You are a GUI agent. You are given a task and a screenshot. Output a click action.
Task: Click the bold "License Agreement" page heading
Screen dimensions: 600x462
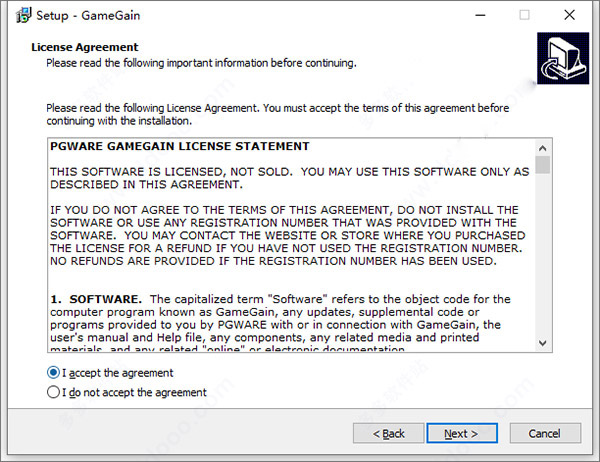coord(84,47)
